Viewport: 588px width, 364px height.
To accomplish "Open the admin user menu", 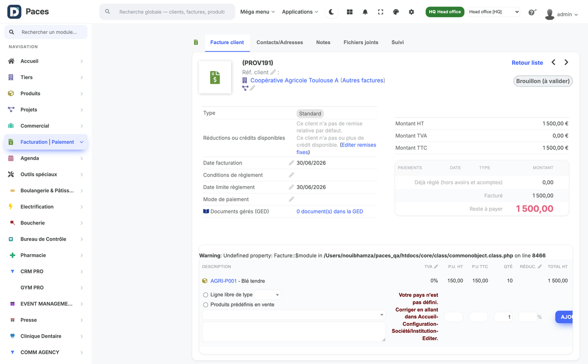I will pos(562,14).
